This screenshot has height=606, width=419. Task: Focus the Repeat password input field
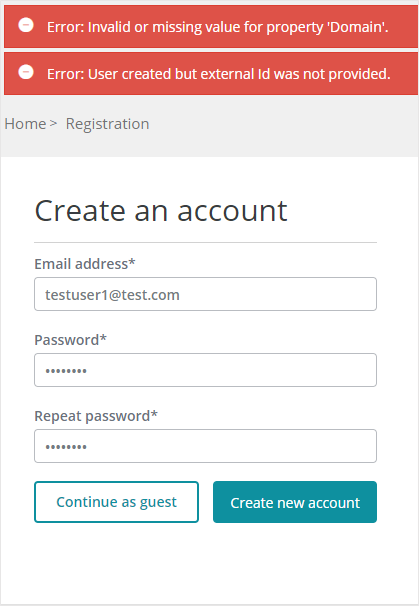[205, 446]
